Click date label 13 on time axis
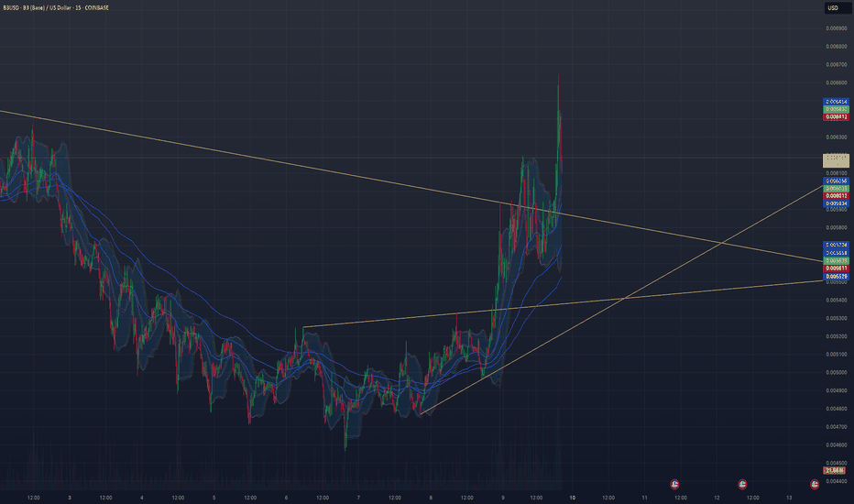 tap(789, 498)
